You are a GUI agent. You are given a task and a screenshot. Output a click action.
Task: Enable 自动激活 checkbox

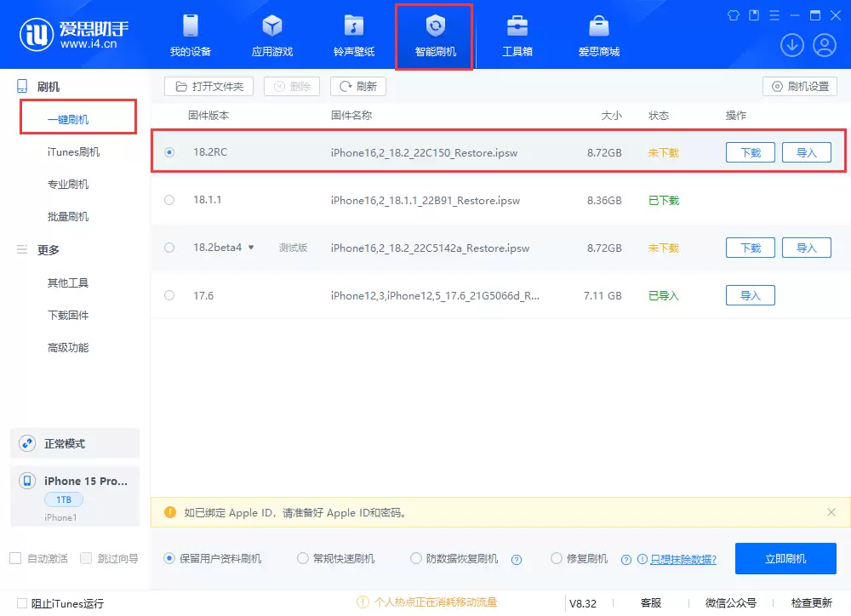pos(15,558)
